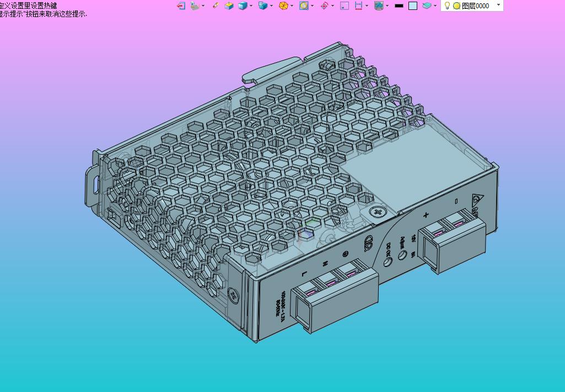The image size is (565, 392).
Task: Click the monitor display settings icon
Action: [x=379, y=6]
